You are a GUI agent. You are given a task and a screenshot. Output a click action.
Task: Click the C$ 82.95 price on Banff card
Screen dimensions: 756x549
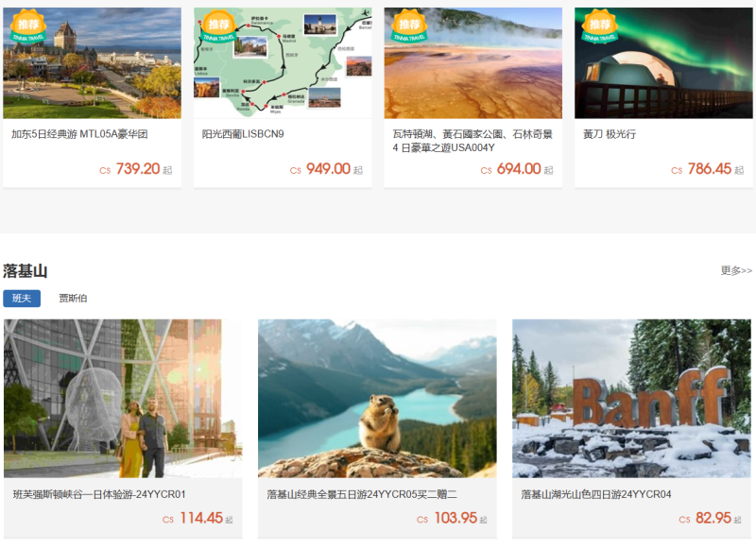710,518
